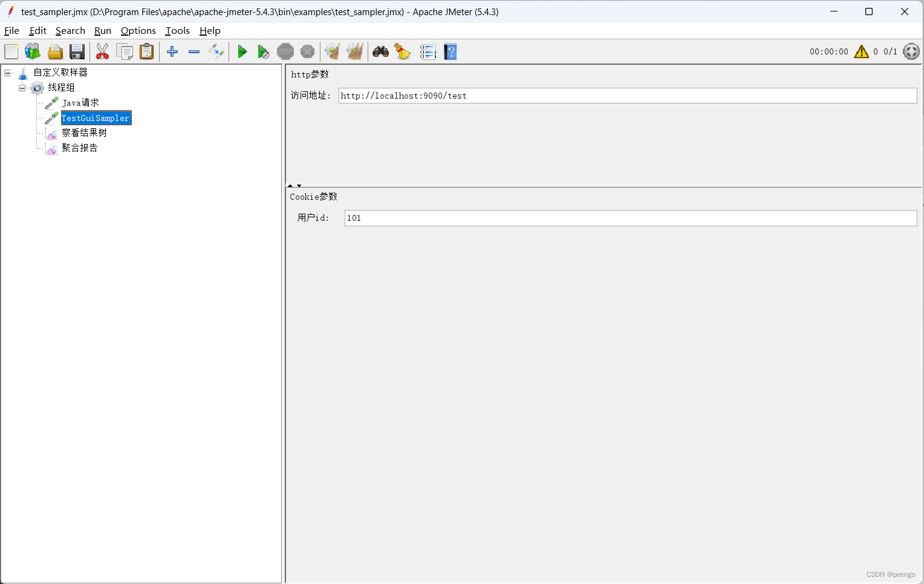Viewport: 924px width, 584px height.
Task: Create a new test plan via toolbar
Action: tap(11, 52)
